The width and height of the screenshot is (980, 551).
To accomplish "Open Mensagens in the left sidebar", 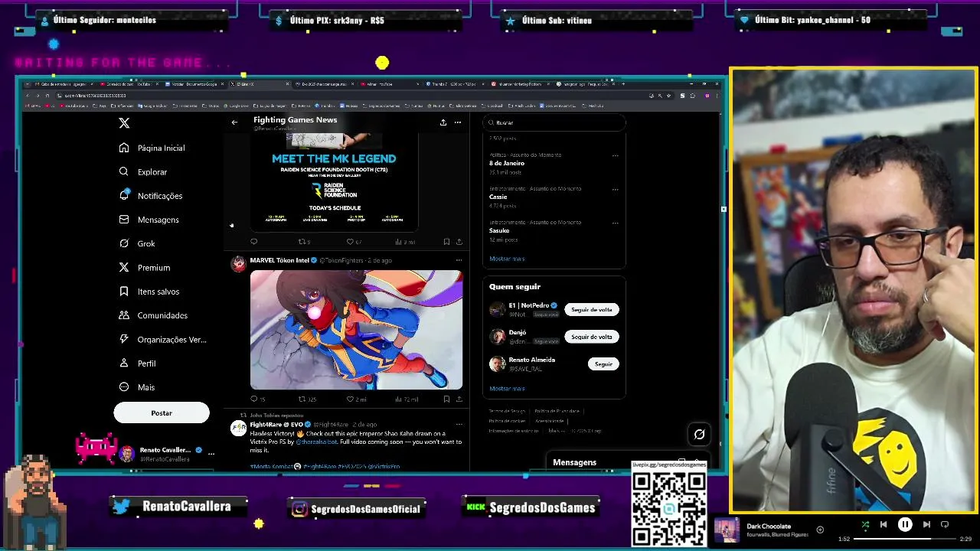I will tap(149, 220).
